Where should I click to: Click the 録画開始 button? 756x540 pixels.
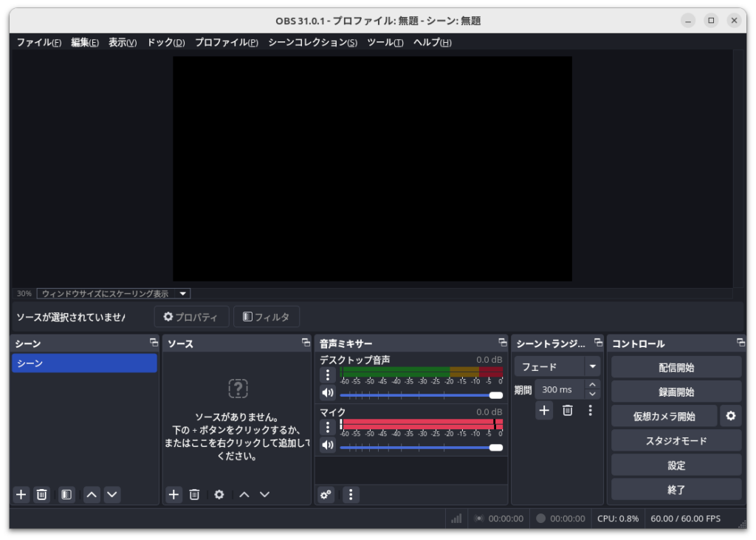pos(676,392)
